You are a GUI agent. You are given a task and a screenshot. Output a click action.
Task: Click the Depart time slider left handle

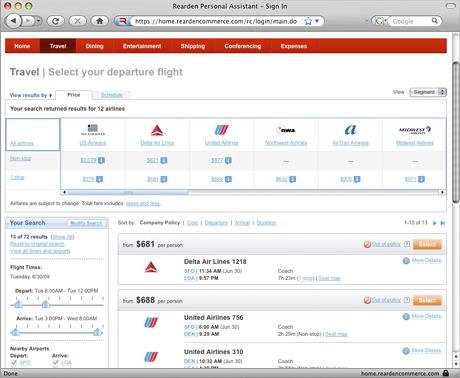click(x=18, y=304)
